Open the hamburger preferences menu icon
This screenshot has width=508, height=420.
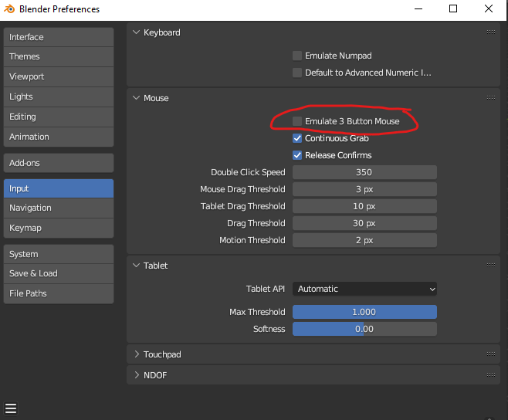pos(11,408)
